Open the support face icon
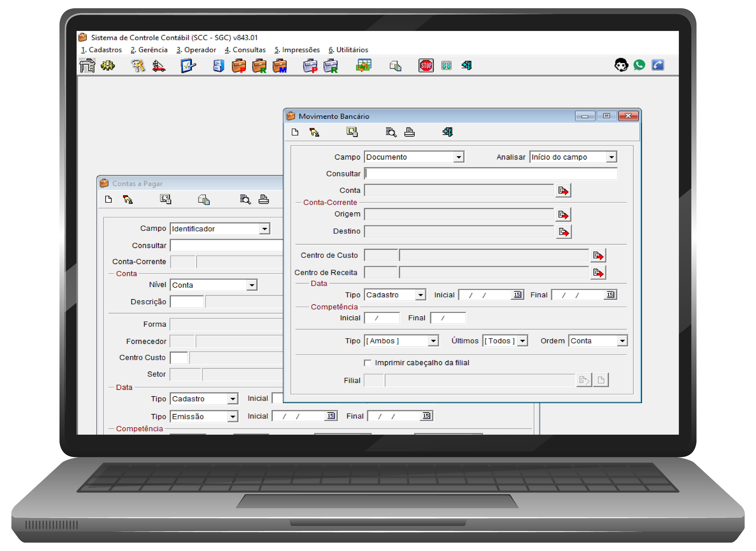Viewport: 756px width, 551px height. pos(621,65)
